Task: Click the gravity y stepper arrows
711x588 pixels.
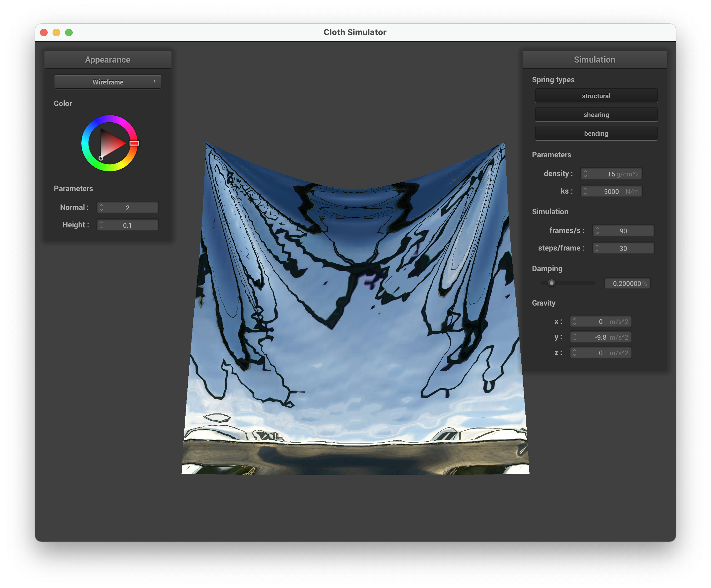Action: (x=575, y=337)
